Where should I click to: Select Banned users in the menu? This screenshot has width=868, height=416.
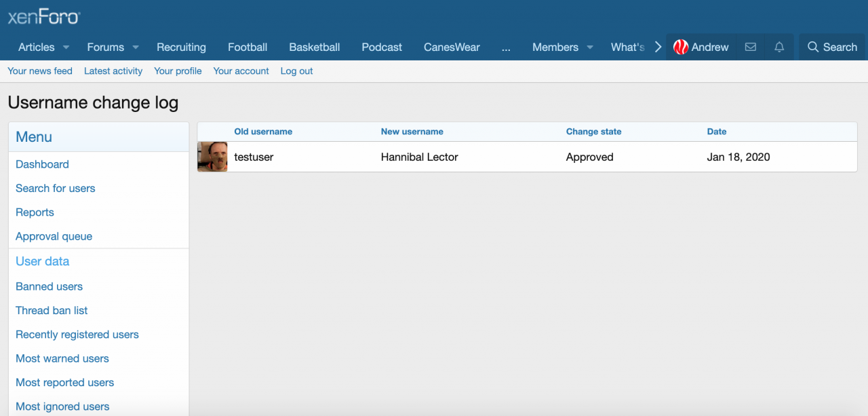click(x=49, y=286)
